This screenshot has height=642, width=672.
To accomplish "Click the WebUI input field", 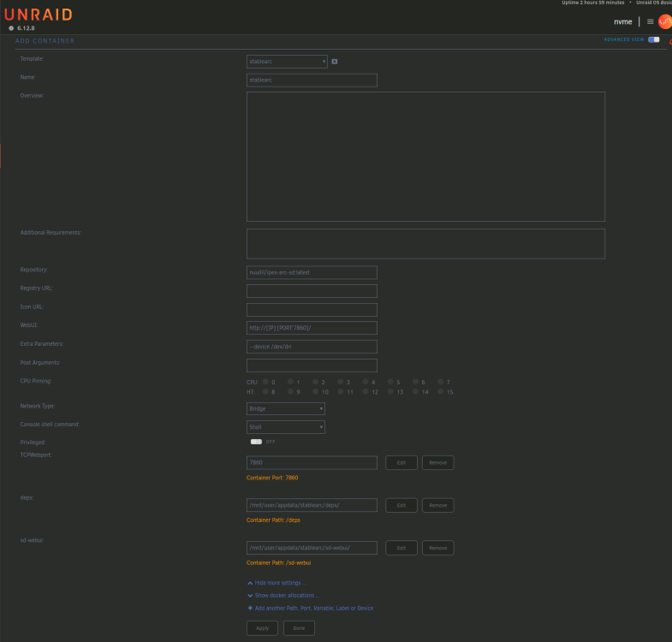I will point(312,328).
